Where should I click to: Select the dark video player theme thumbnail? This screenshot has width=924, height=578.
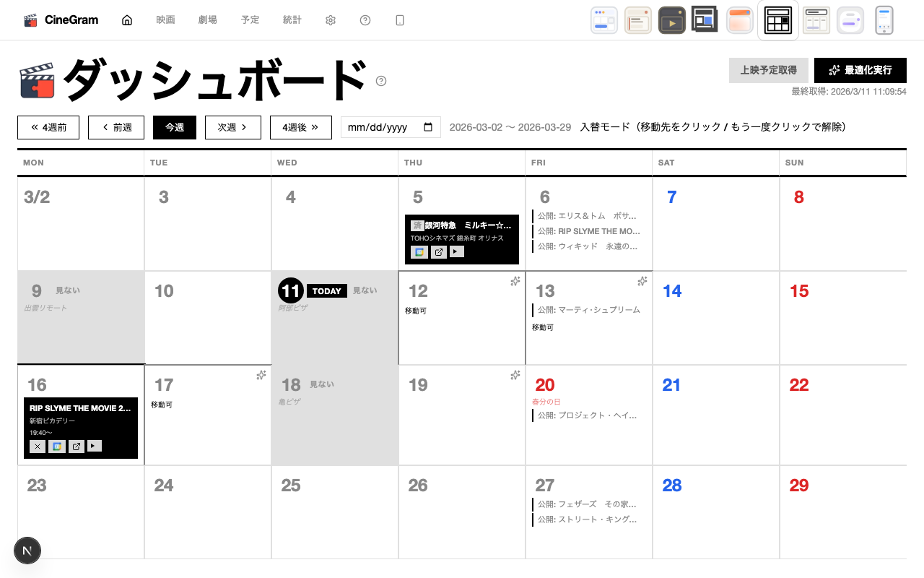click(671, 20)
